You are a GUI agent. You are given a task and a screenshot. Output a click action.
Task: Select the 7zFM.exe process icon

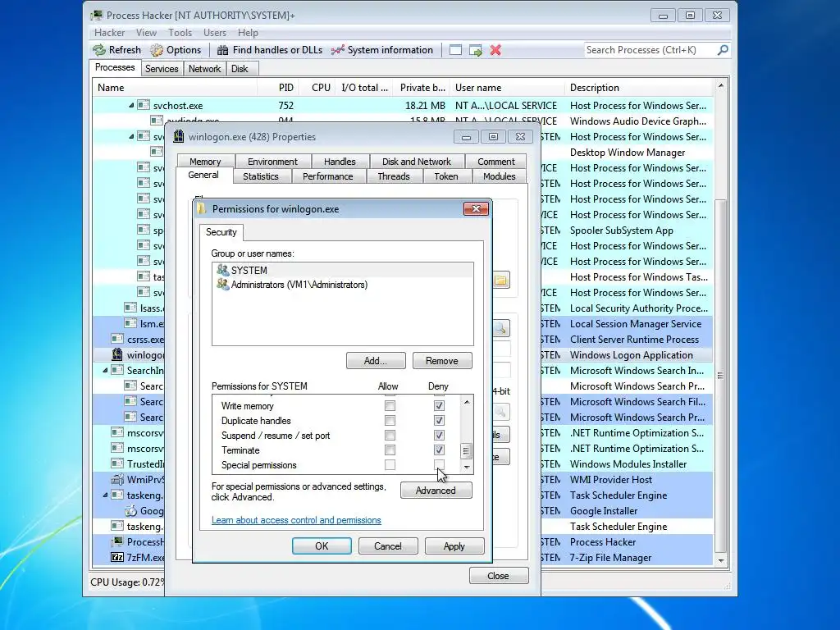(116, 557)
